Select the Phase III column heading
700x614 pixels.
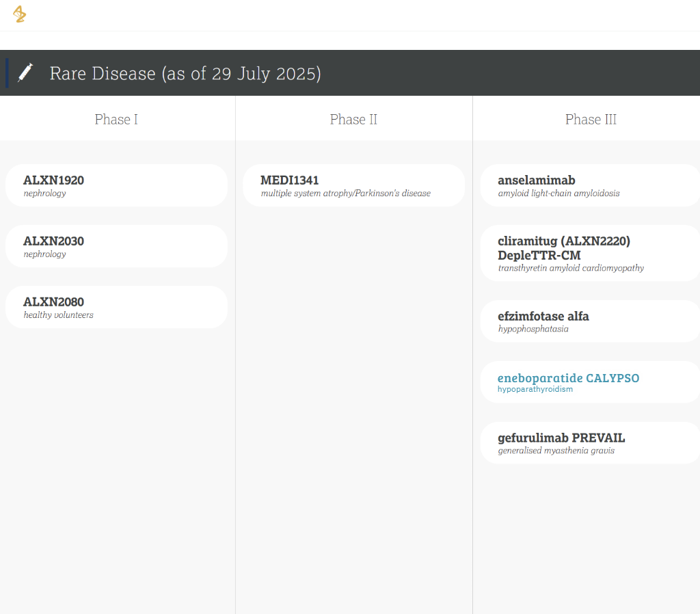click(591, 120)
